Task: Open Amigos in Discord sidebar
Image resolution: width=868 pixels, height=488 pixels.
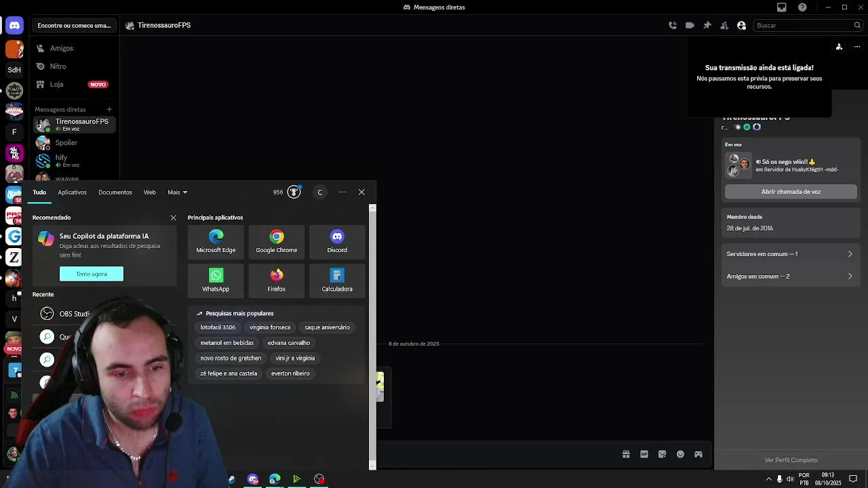Action: 74,48
